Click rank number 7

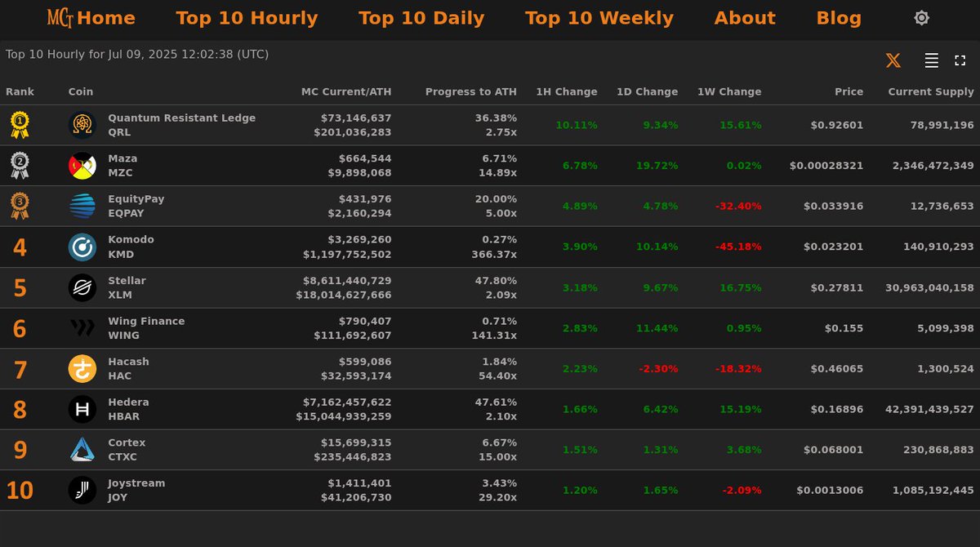coord(20,370)
